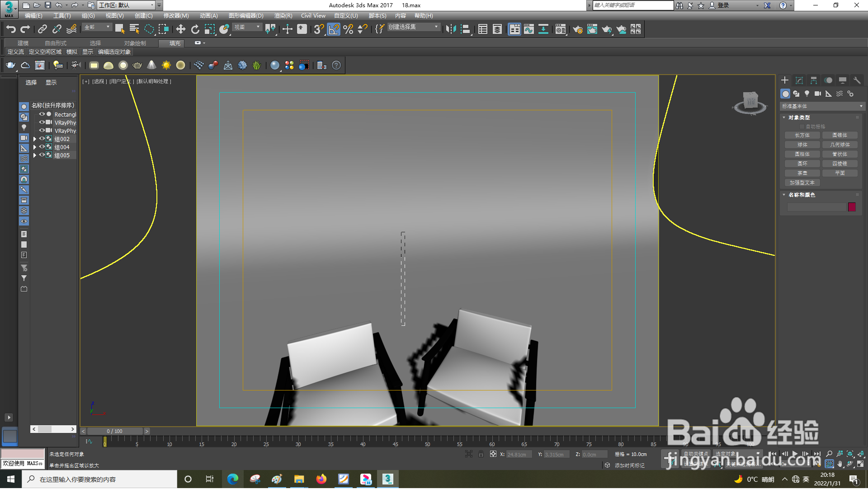Open the Modify panel tab
The height and width of the screenshot is (489, 868).
[x=799, y=80]
